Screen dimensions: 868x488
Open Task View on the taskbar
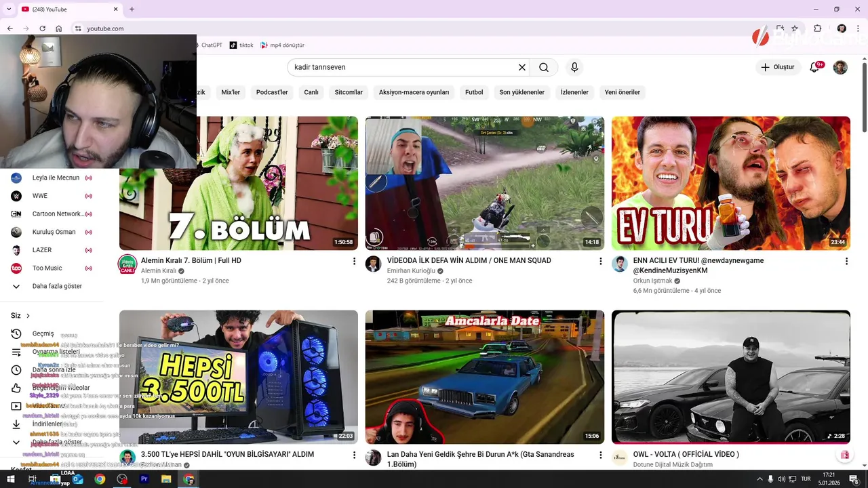tap(32, 479)
